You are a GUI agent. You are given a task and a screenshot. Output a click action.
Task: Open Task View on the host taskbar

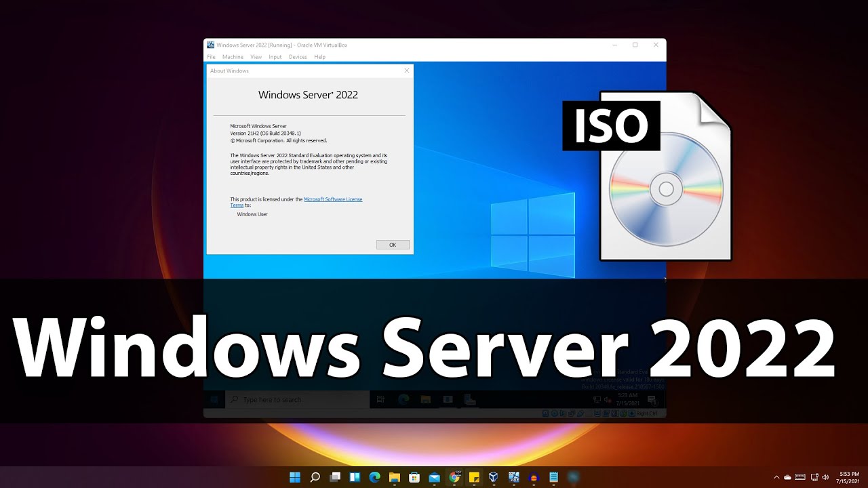[335, 477]
